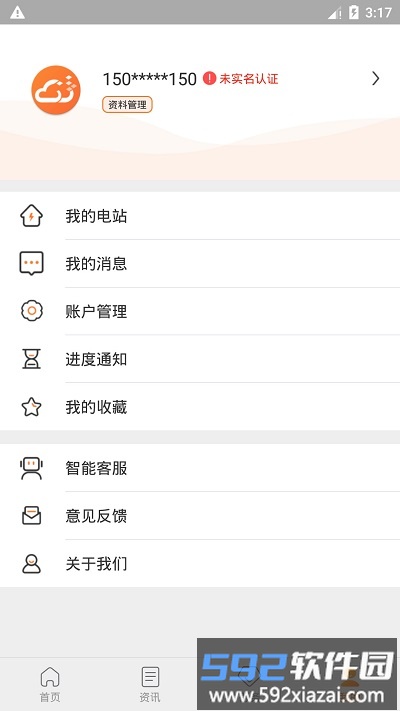
Task: Open the 我的电站 menu entry
Action: coord(200,216)
